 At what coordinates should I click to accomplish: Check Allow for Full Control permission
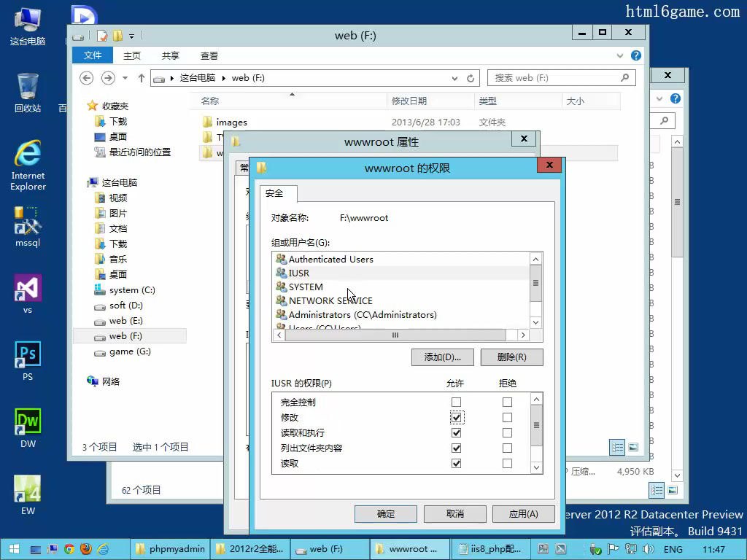click(457, 402)
